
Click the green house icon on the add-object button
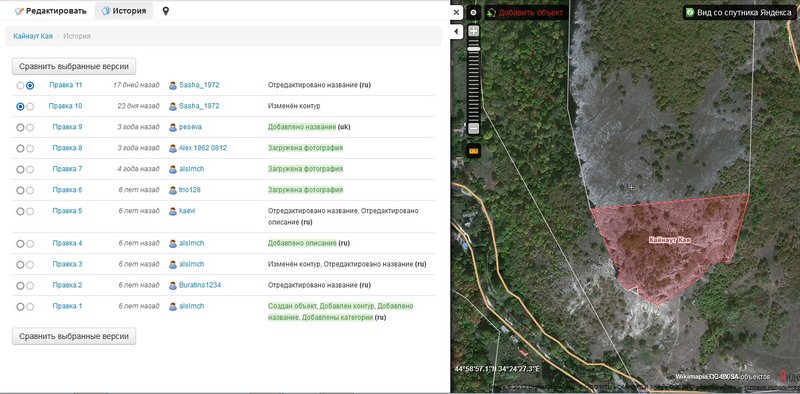pyautogui.click(x=491, y=13)
